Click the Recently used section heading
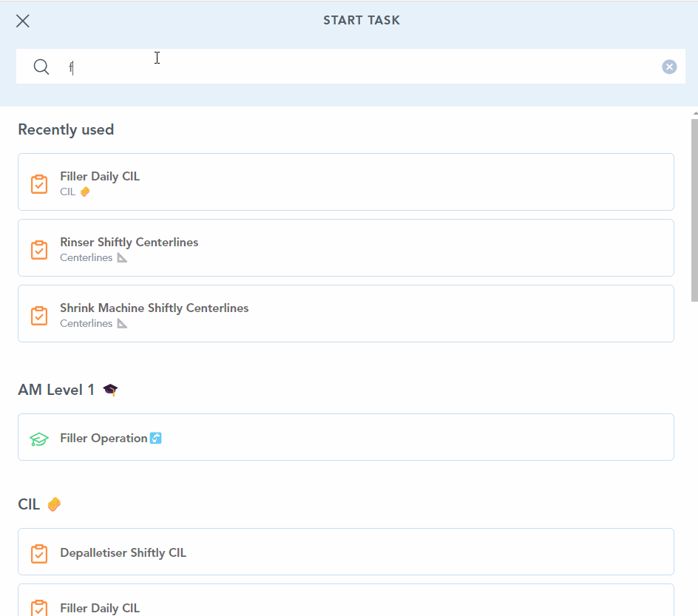Viewport: 698px width, 616px height. coord(66,130)
